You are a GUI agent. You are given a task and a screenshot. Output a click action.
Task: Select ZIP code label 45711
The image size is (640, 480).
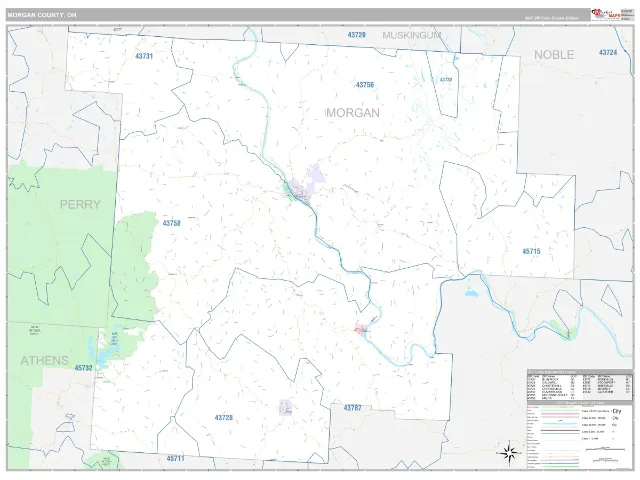[176, 459]
